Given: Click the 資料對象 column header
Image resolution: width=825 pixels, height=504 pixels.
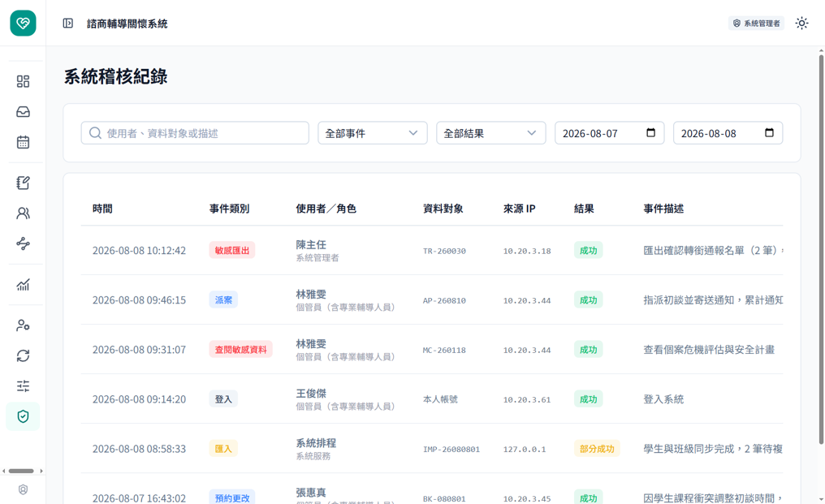Looking at the screenshot, I should tap(443, 209).
